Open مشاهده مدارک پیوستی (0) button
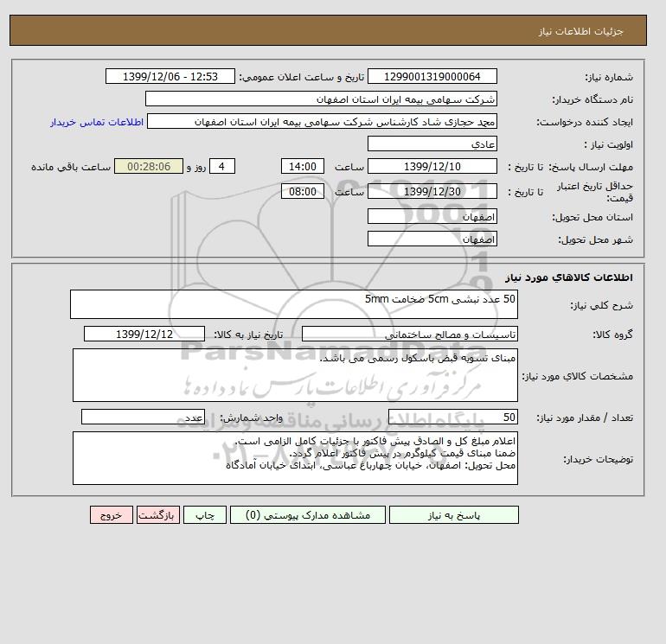This screenshot has width=666, height=644. coord(308,515)
